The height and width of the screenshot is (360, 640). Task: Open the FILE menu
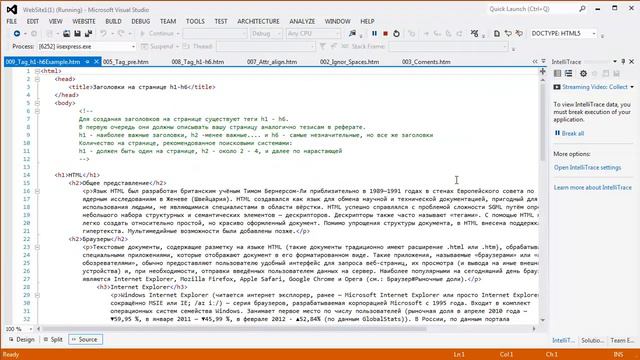point(12,21)
